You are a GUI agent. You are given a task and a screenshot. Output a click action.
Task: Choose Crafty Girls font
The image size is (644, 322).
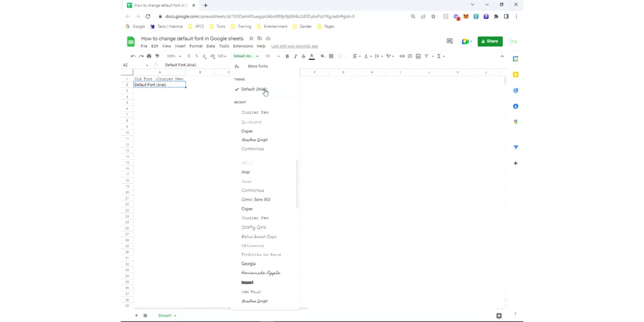coord(253,227)
